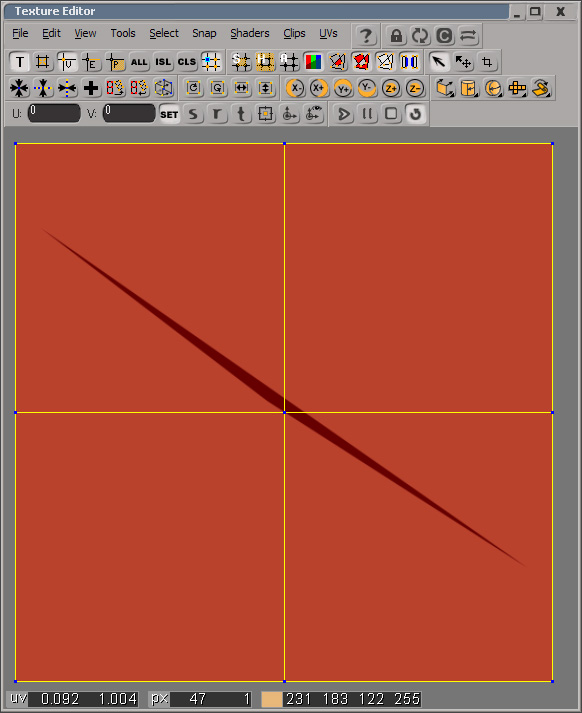Open the UVs menu
This screenshot has height=713, width=582.
(x=328, y=33)
